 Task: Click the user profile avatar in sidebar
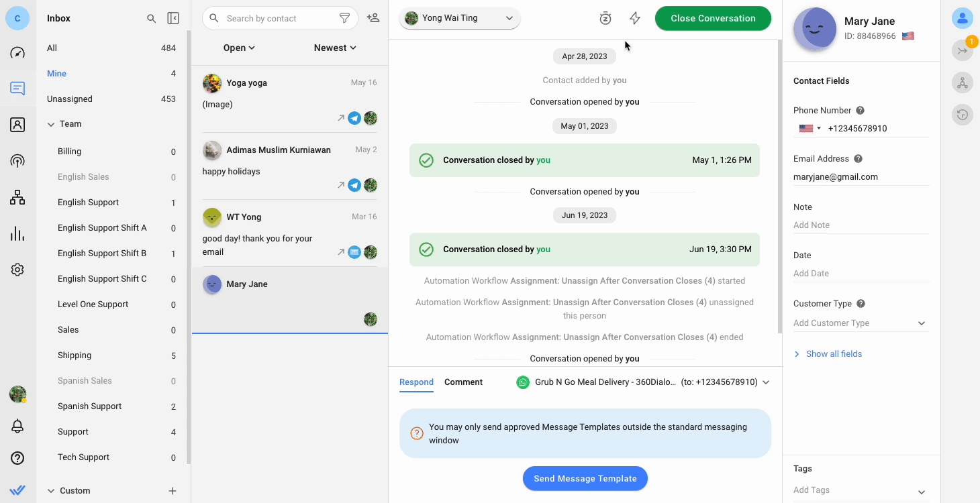point(17,394)
